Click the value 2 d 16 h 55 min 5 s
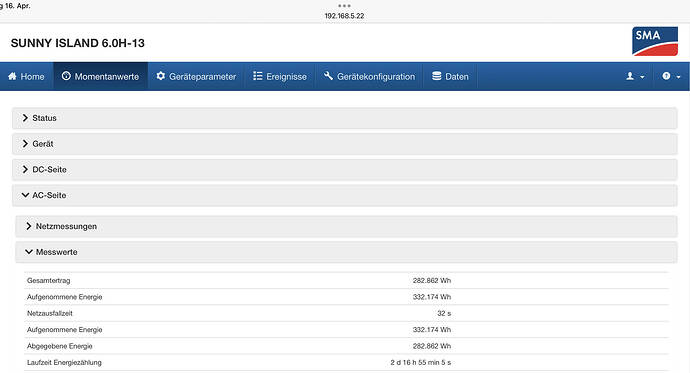Image resolution: width=690 pixels, height=373 pixels. [421, 362]
